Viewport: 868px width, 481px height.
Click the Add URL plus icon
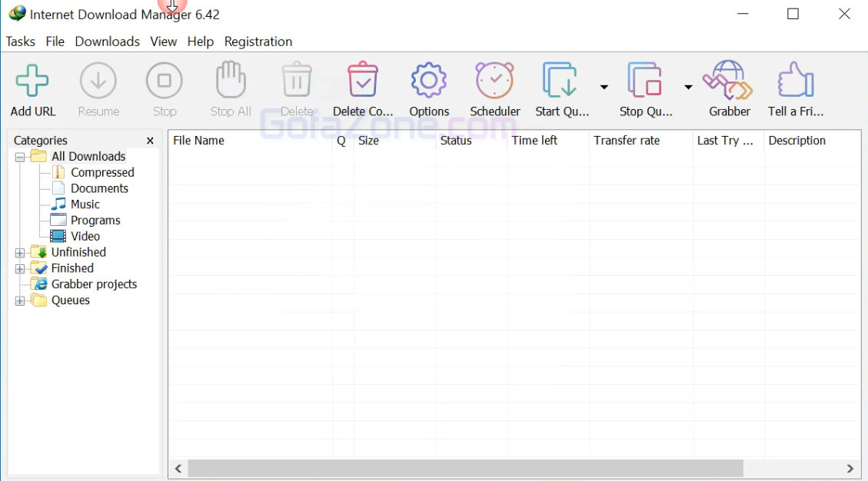coord(32,81)
